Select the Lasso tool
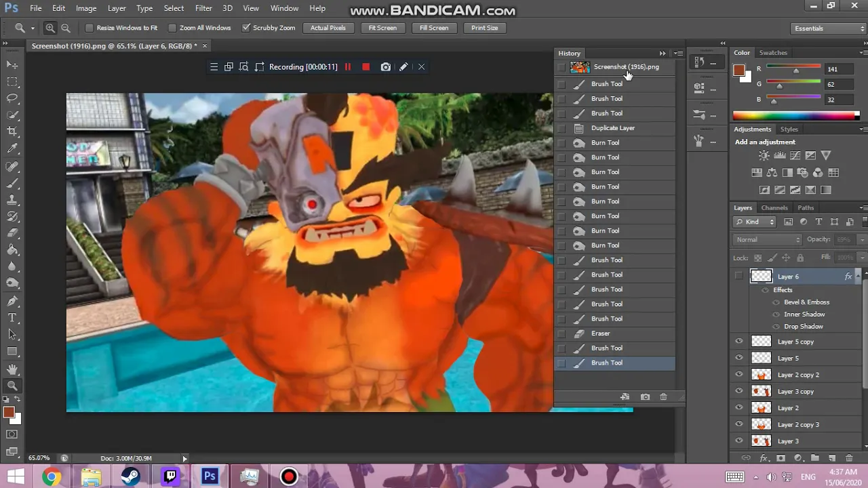 pos(12,98)
